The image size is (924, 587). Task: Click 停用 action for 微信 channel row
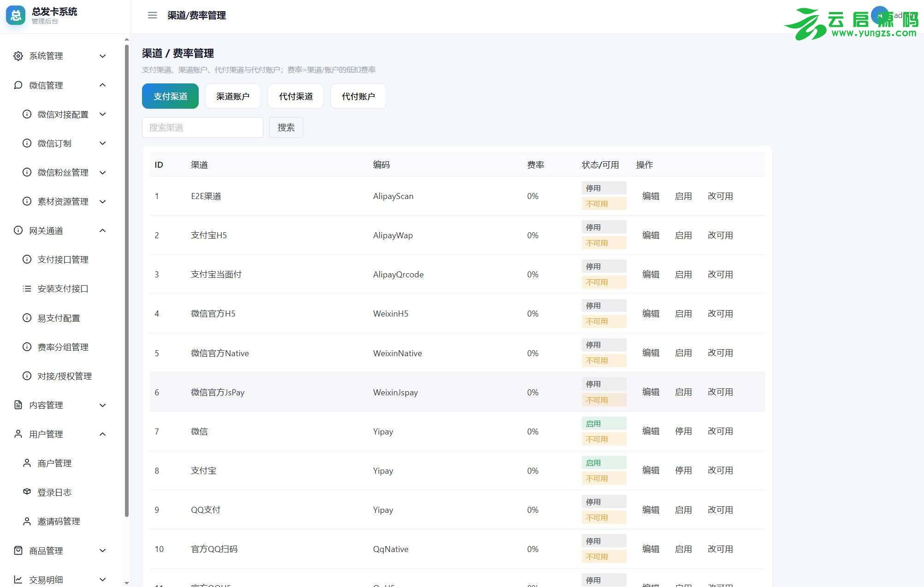pyautogui.click(x=683, y=431)
